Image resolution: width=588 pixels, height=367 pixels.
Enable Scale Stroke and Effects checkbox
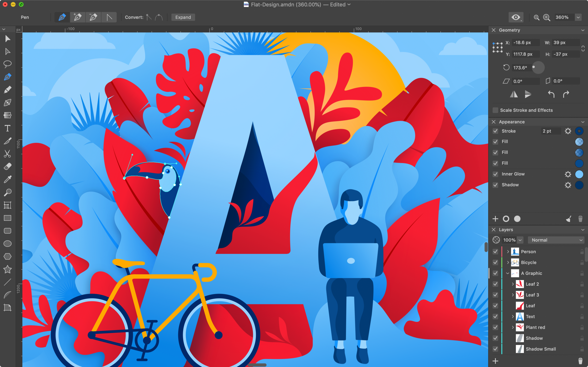(x=495, y=110)
